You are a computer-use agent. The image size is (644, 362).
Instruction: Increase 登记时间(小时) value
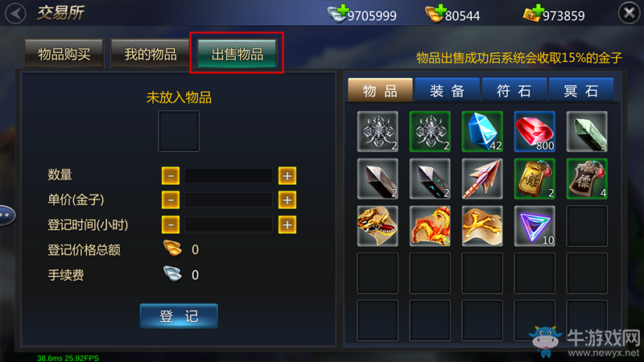tap(287, 225)
